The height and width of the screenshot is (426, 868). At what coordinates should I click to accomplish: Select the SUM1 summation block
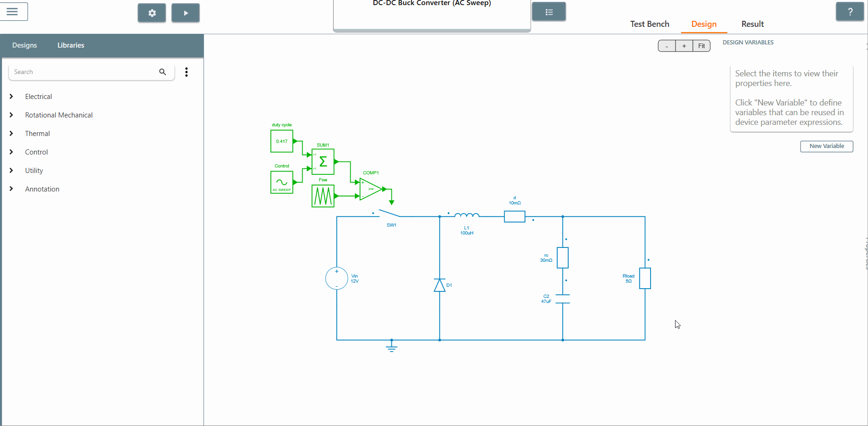click(323, 161)
